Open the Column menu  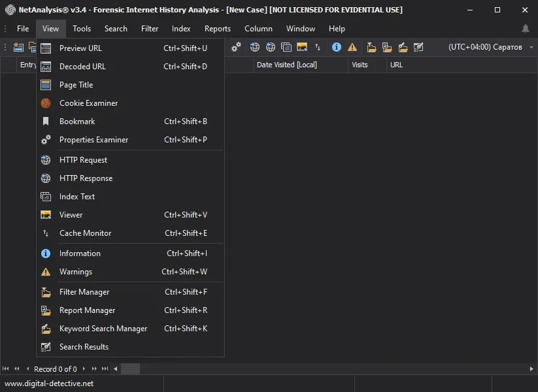(x=258, y=29)
